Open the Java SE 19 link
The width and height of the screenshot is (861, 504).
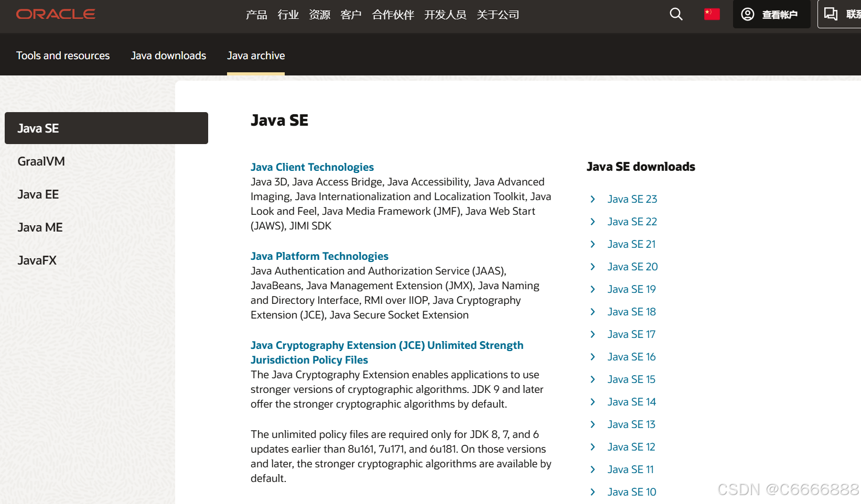tap(631, 289)
